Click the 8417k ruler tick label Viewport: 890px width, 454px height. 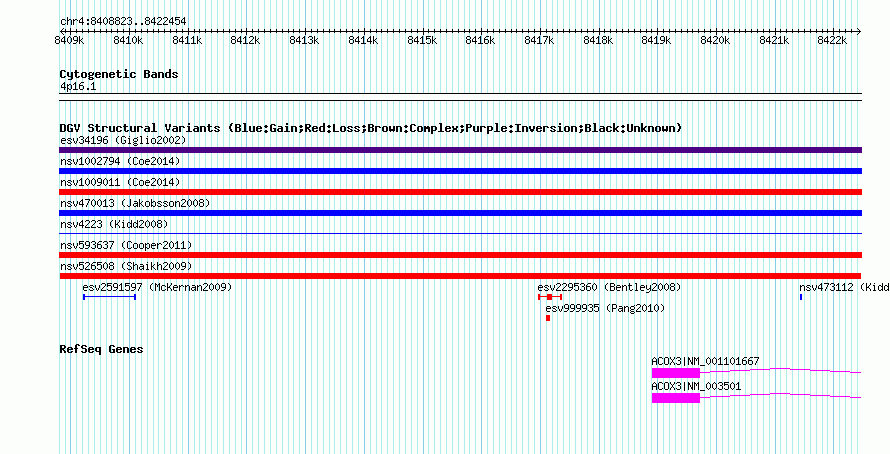coord(540,40)
